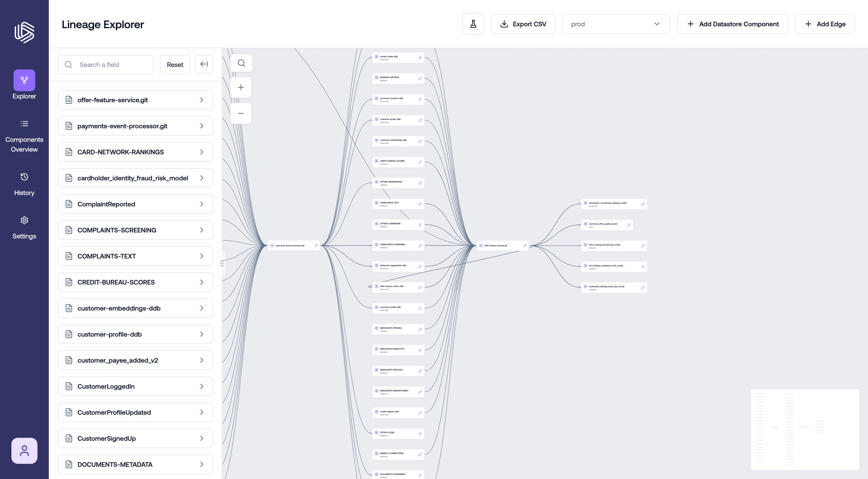Expand model-registry-ddb node
868x479 pixels.
click(420, 413)
